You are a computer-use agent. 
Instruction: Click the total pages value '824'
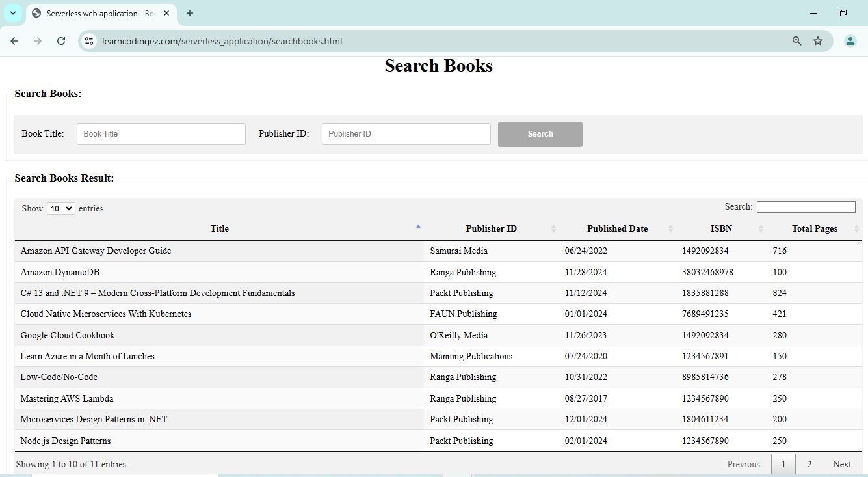(x=780, y=293)
